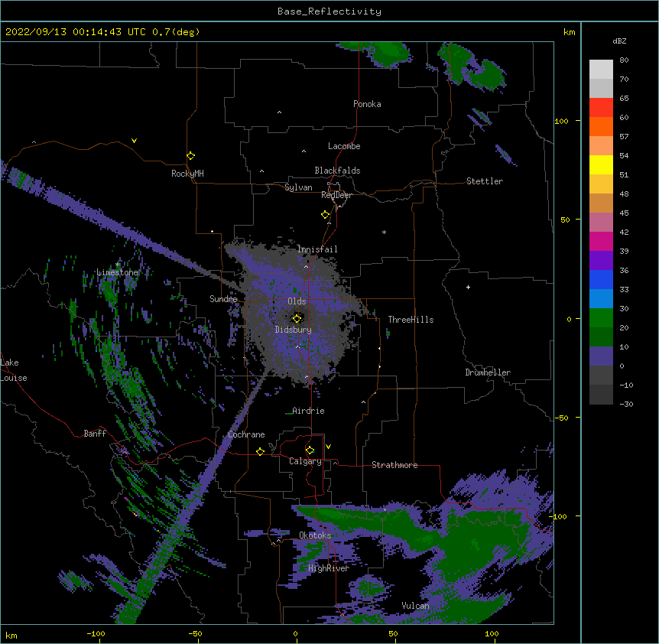Image resolution: width=659 pixels, height=644 pixels.
Task: Click the yellow marker below Cochrane
Action: tap(260, 451)
